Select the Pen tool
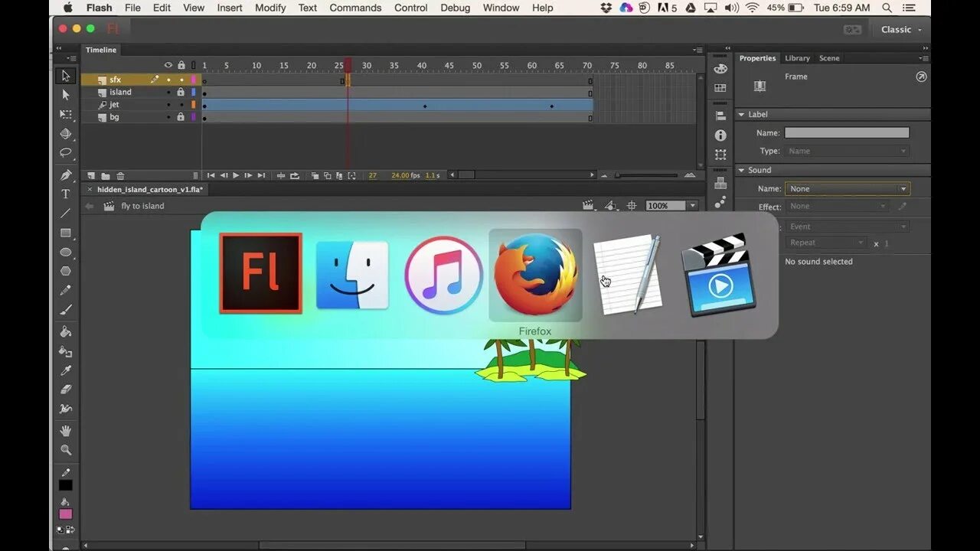The image size is (980, 551). pos(66,175)
